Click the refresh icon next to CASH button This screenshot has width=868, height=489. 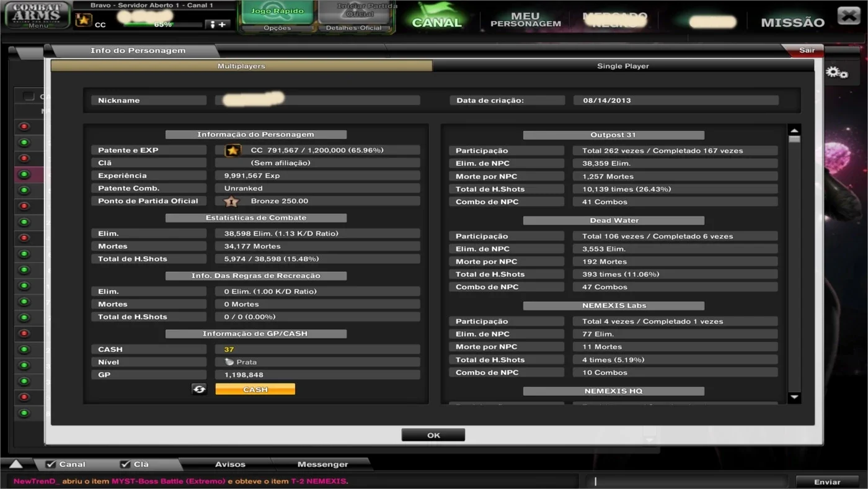click(199, 389)
